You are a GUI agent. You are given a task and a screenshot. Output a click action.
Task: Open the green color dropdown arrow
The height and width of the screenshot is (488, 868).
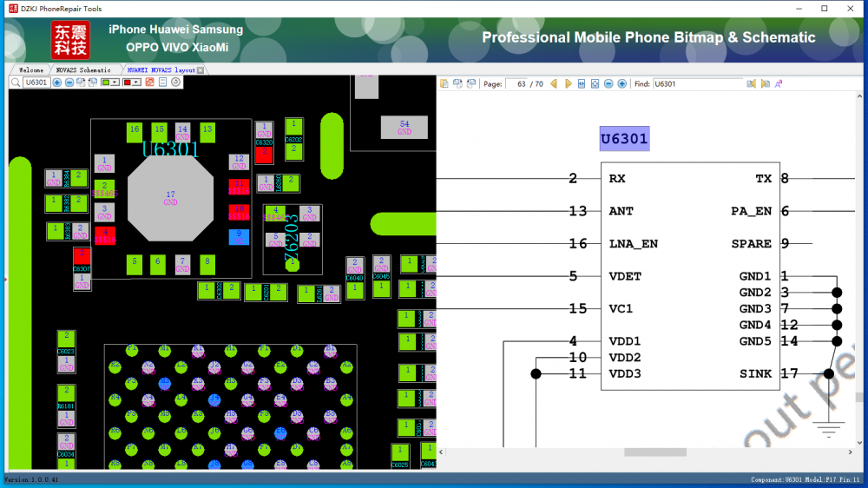115,82
